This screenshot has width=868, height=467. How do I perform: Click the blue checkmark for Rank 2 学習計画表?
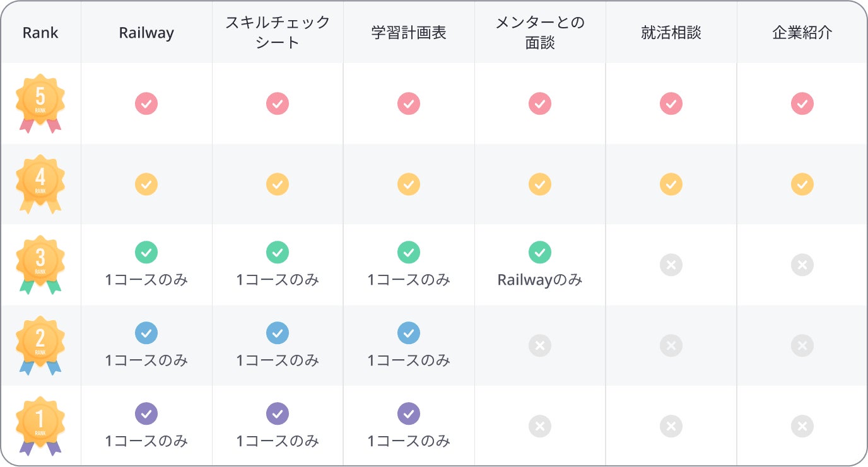pyautogui.click(x=409, y=333)
